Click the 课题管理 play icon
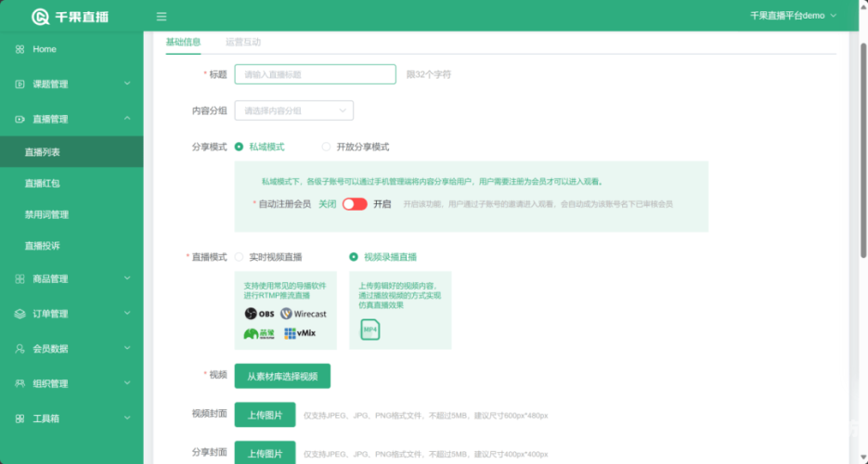 (19, 84)
